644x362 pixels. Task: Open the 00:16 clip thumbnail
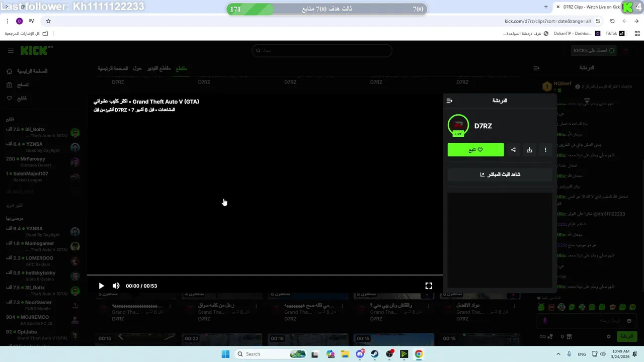307,339
